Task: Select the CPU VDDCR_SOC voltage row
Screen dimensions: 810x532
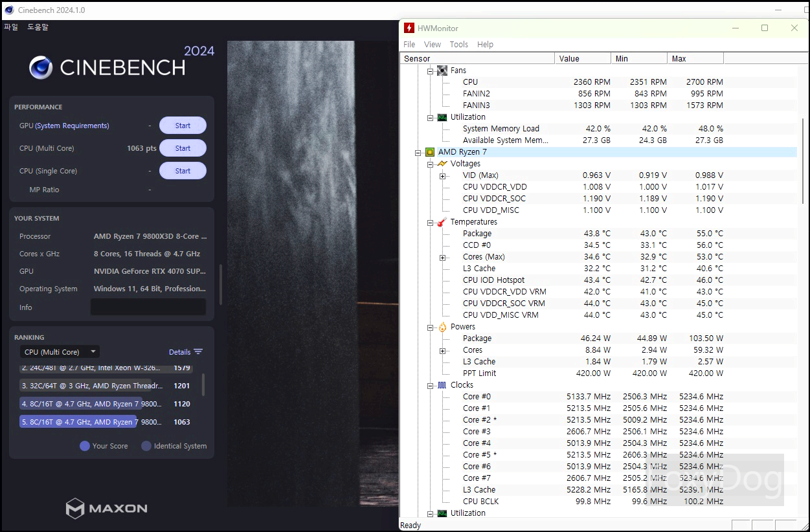Action: (592, 199)
